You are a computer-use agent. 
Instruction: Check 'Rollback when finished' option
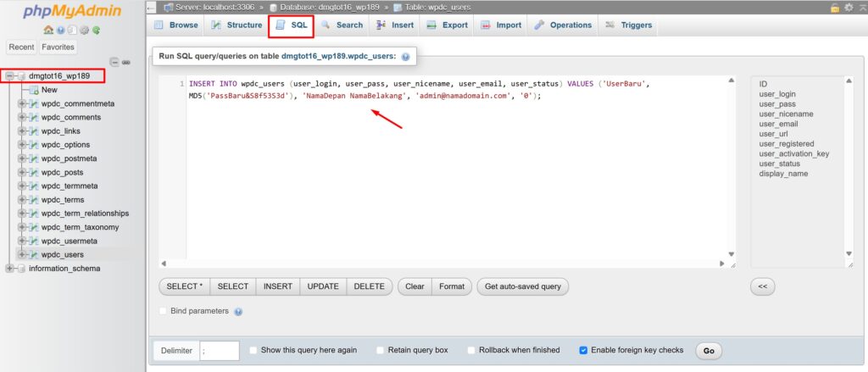click(471, 351)
